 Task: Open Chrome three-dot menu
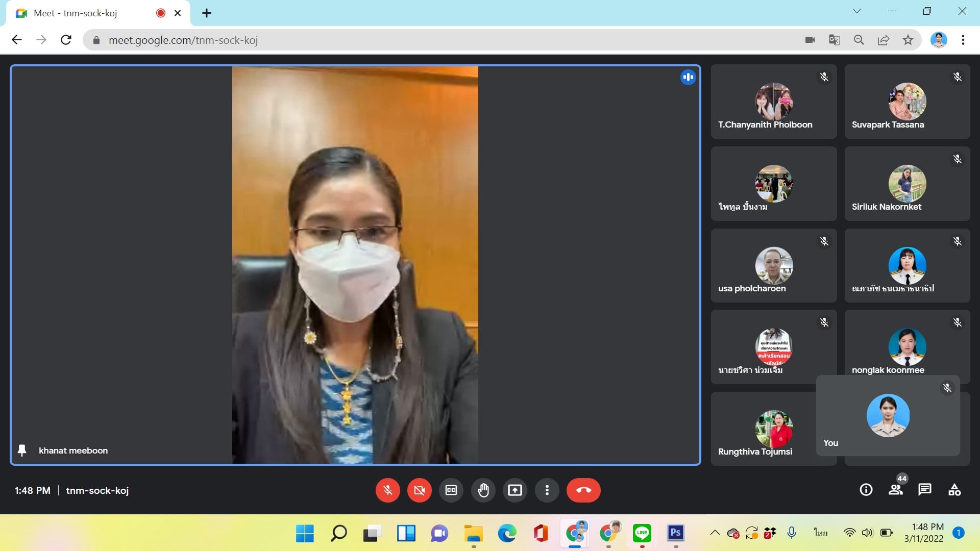coord(963,40)
